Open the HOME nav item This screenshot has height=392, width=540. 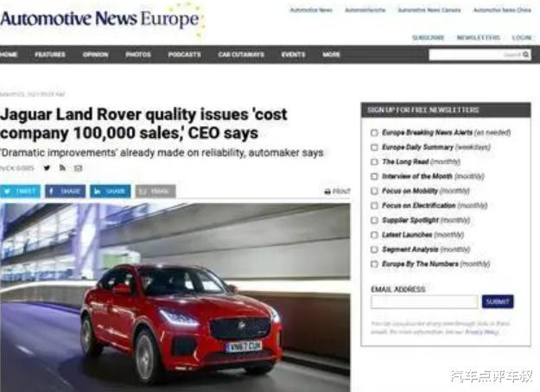tap(9, 54)
